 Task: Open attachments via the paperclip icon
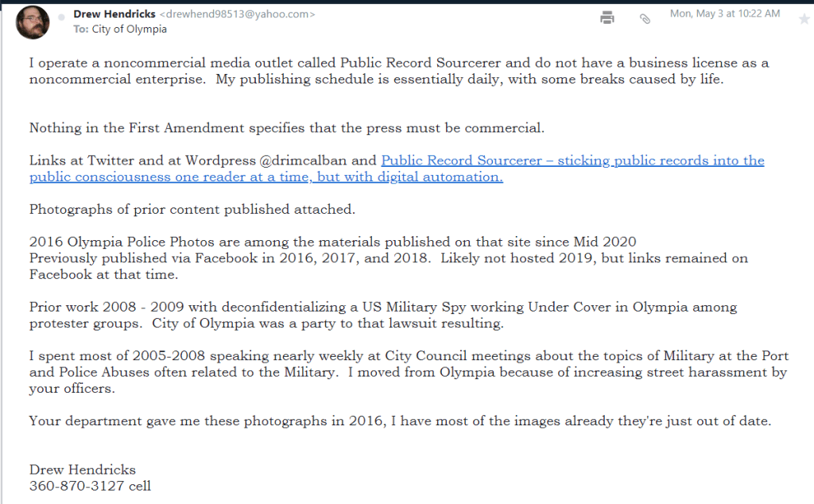(x=645, y=17)
